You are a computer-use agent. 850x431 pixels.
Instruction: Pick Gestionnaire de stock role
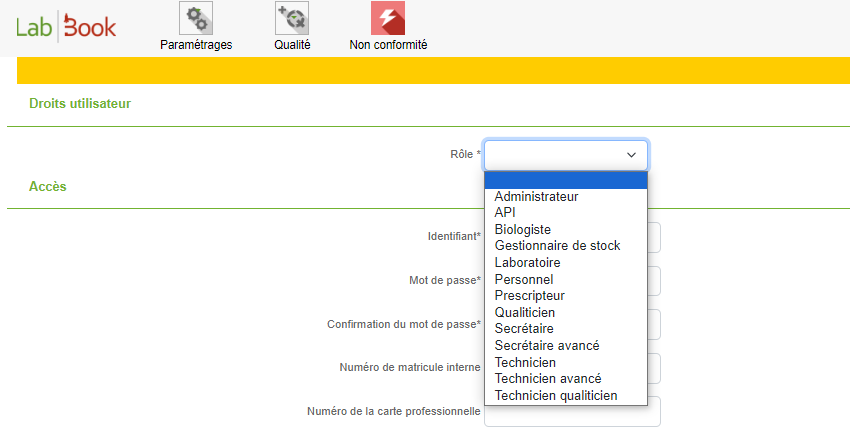coord(557,245)
